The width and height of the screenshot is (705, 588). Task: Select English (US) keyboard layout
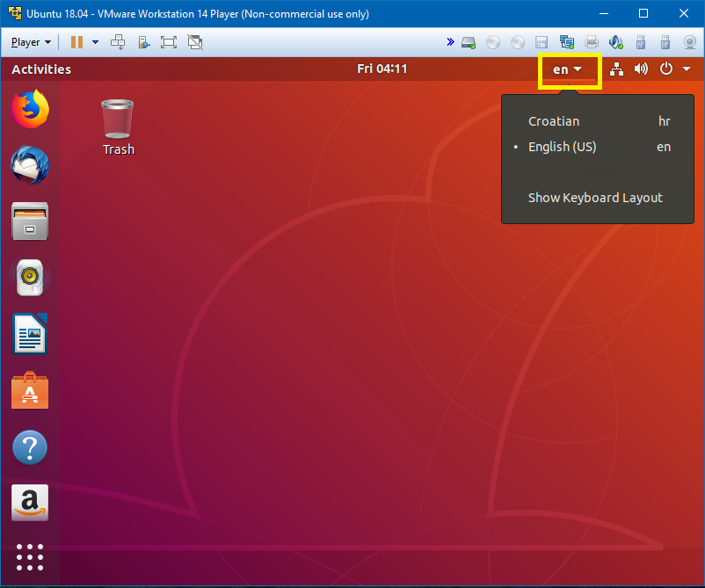tap(598, 147)
